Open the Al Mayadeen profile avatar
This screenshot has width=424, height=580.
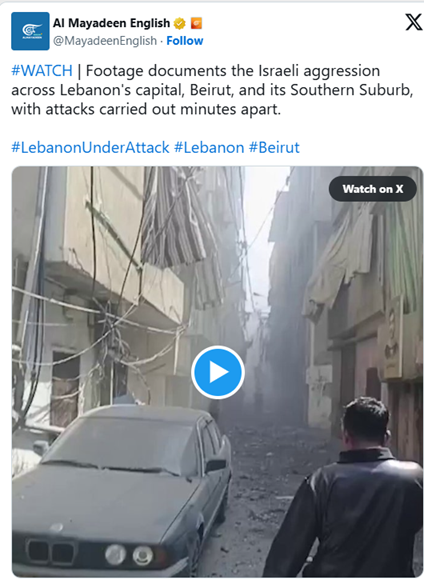pyautogui.click(x=30, y=31)
